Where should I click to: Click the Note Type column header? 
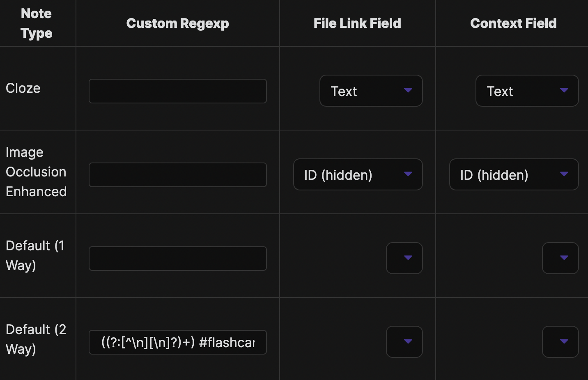[x=37, y=23]
